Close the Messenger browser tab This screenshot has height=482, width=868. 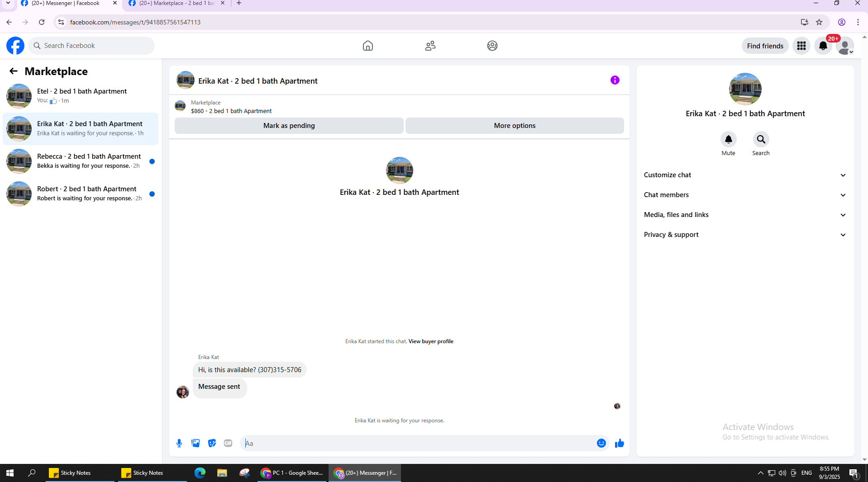point(115,3)
